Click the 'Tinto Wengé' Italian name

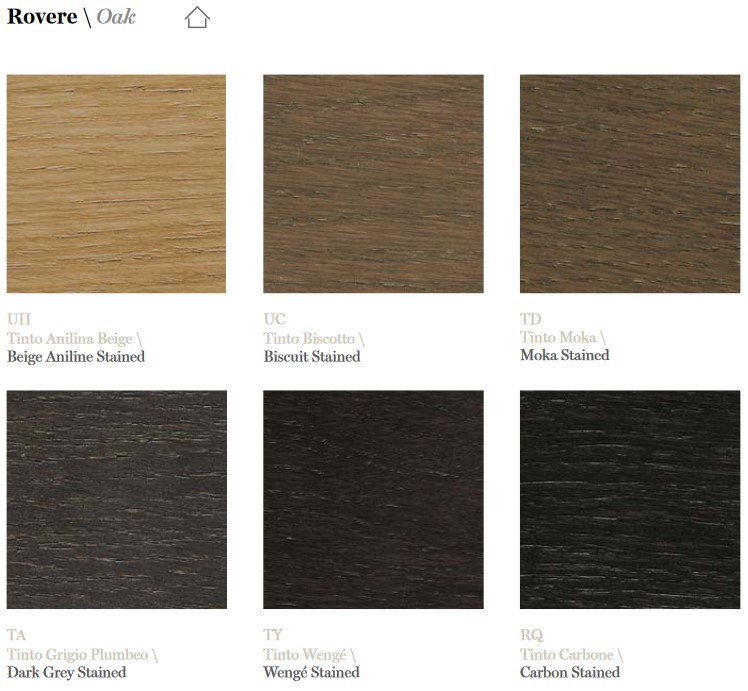(305, 655)
